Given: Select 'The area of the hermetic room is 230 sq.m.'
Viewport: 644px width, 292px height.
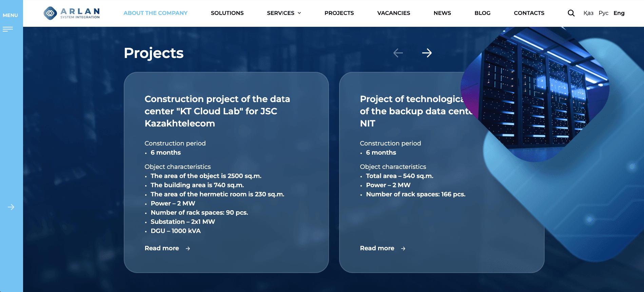Looking at the screenshot, I should pos(217,194).
